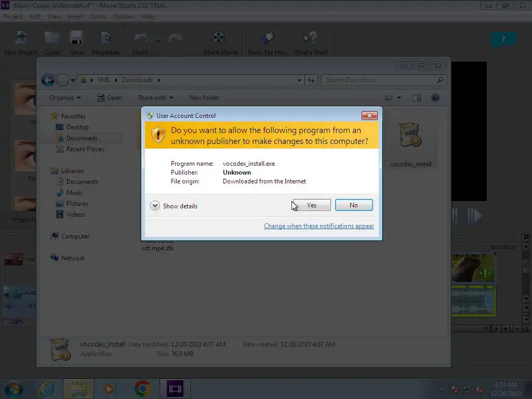Open the view options dropdown arrow
Screen dimensions: 532x399
click(399, 98)
